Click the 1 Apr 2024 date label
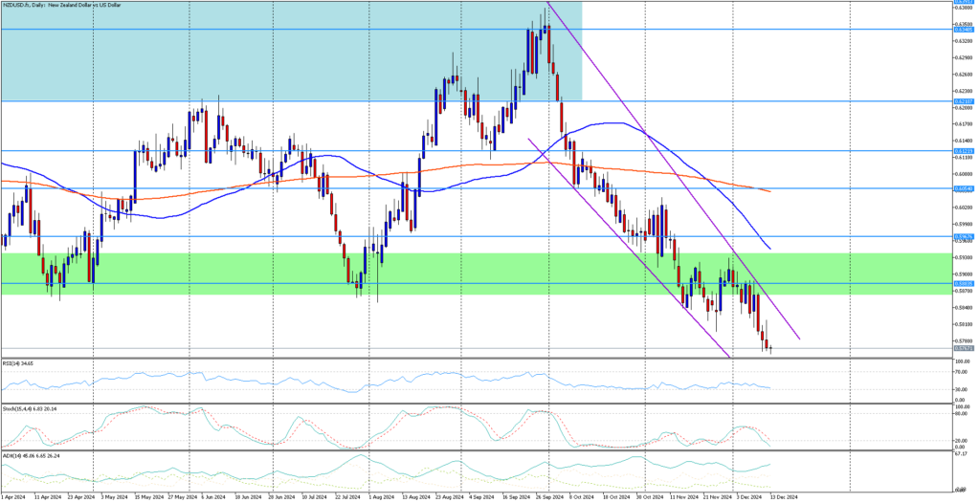 [13, 497]
